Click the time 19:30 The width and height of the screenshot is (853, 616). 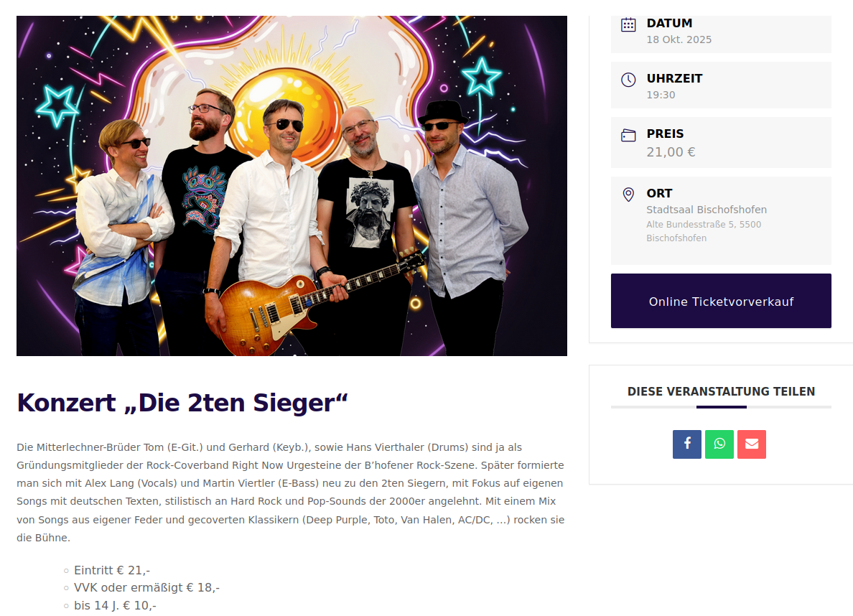[661, 95]
